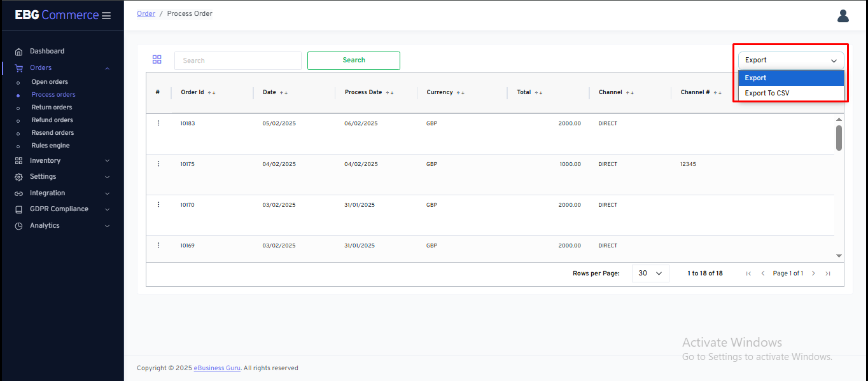868x381 pixels.
Task: Open row actions menu for order 10183
Action: (x=158, y=123)
